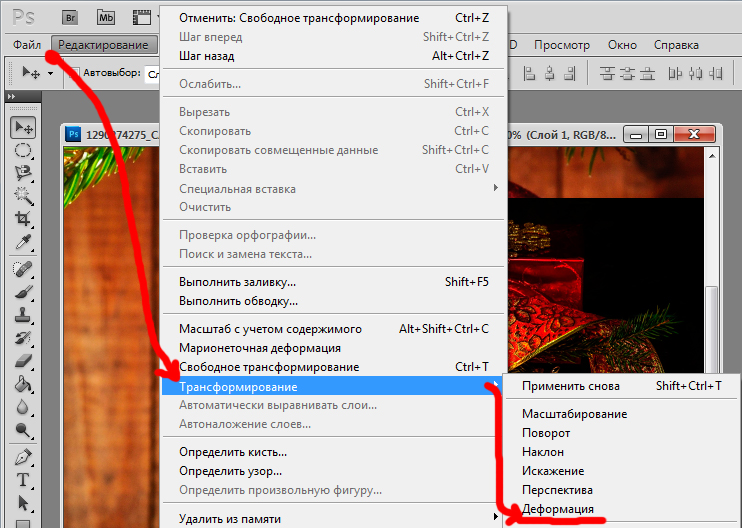The image size is (742, 528).
Task: Click the Photoshop Ps application icon
Action: pos(23,18)
